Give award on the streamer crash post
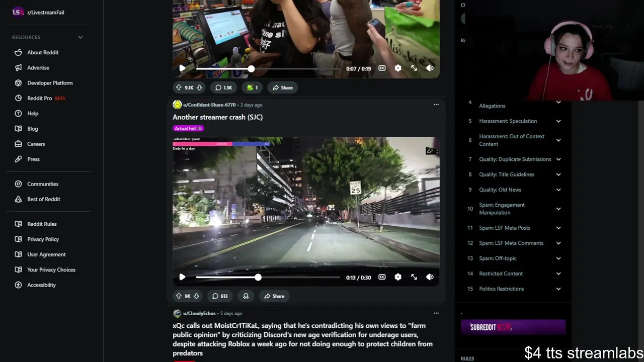 [246, 296]
